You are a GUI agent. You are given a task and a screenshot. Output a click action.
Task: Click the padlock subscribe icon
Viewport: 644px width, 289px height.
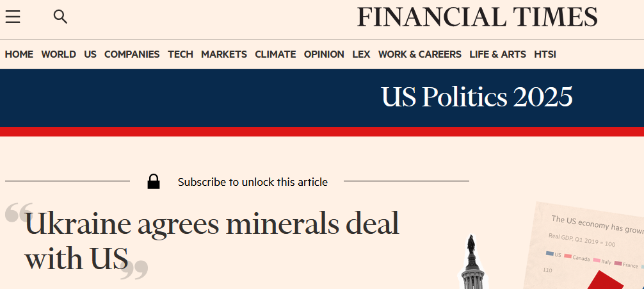coord(154,182)
